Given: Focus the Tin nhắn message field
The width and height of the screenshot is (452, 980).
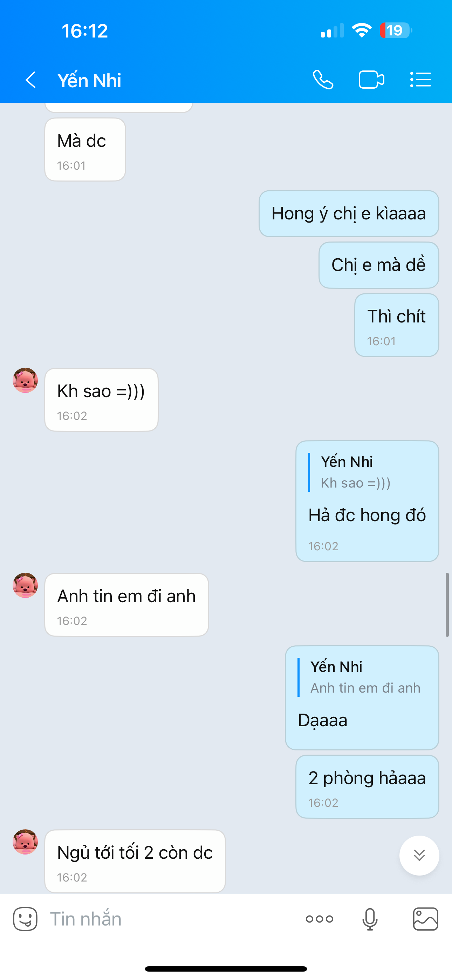Looking at the screenshot, I should coord(171,919).
